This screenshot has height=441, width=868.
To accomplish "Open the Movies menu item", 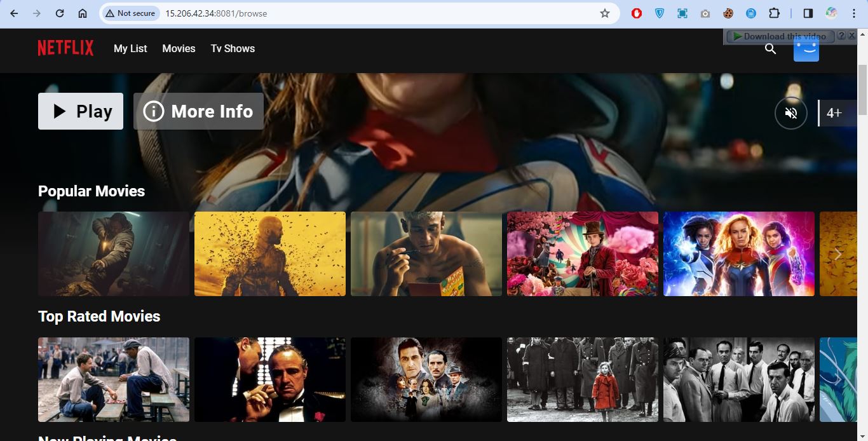I will 179,48.
